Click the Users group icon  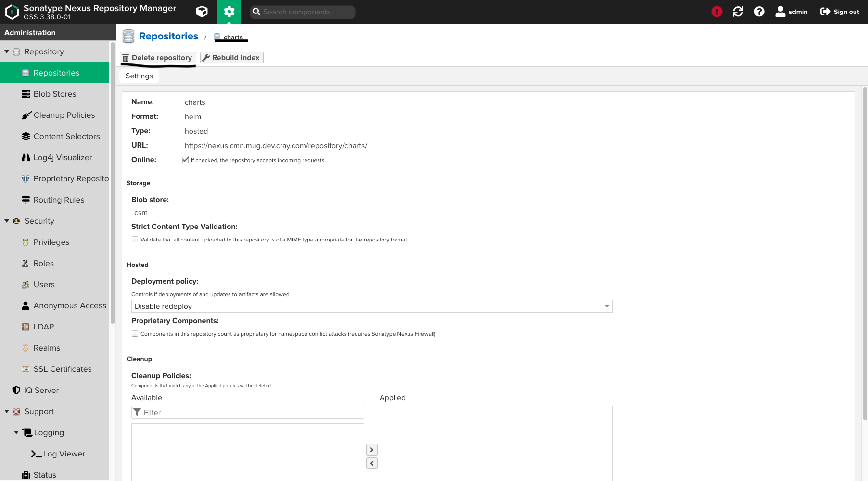pyautogui.click(x=26, y=284)
